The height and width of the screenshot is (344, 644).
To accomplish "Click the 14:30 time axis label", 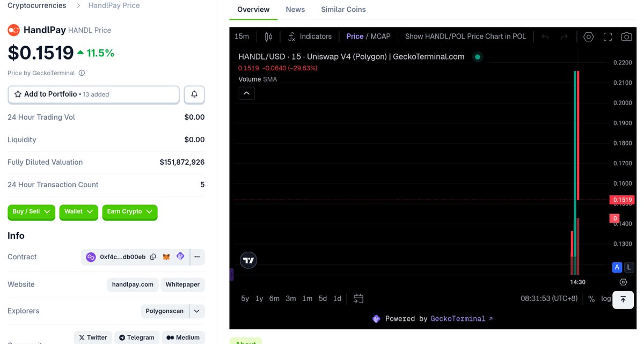I will [577, 282].
